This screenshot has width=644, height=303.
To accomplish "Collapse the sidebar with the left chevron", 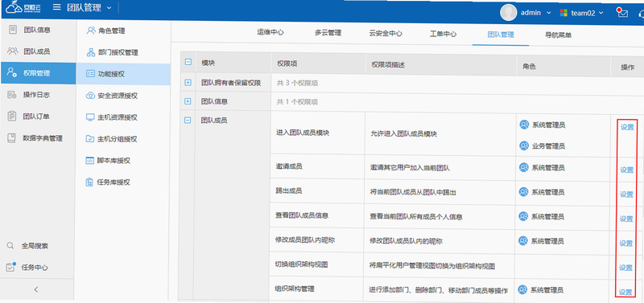I will tap(36, 289).
